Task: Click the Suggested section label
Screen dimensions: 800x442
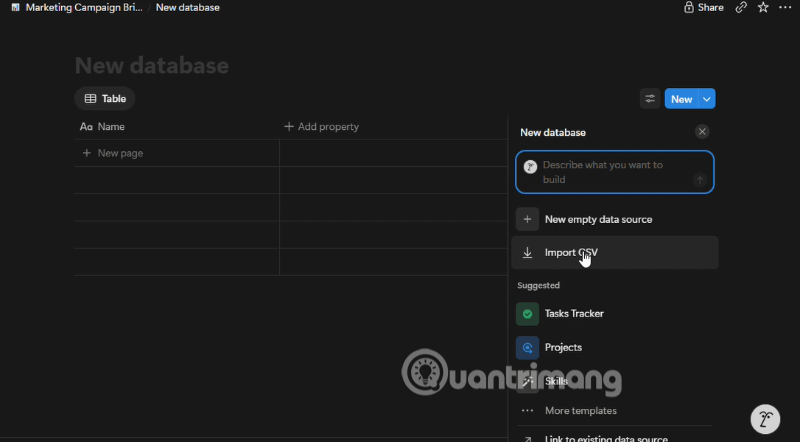Action: tap(538, 285)
